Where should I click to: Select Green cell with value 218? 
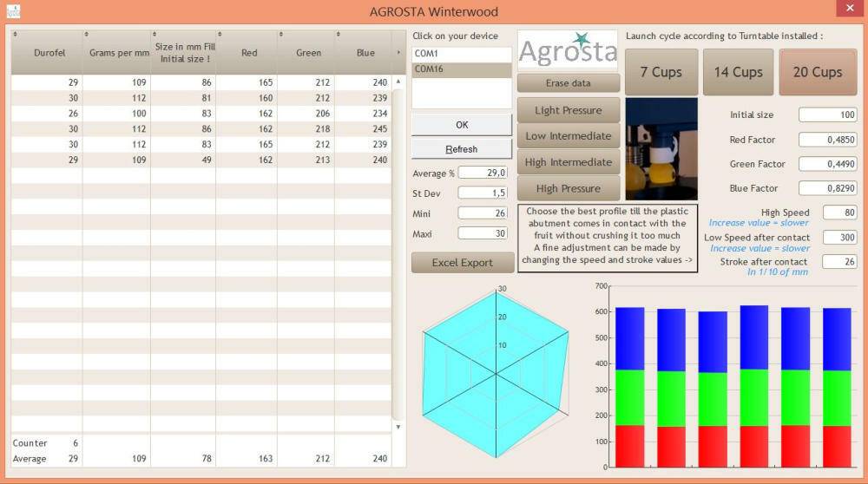[x=306, y=129]
